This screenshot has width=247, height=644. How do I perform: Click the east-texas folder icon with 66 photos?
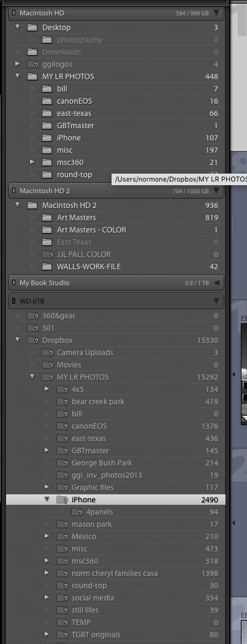[47, 113]
